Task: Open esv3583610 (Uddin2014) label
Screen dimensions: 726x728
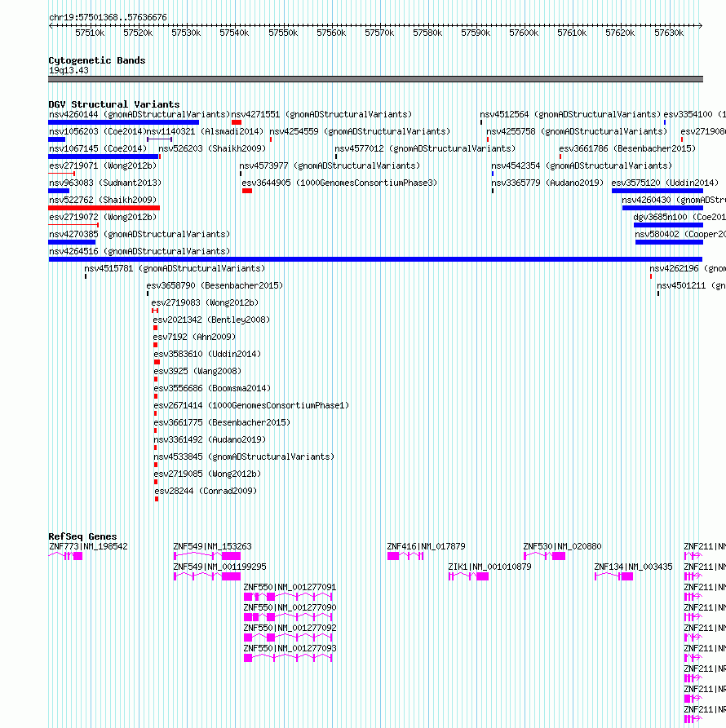Action: coord(207,354)
